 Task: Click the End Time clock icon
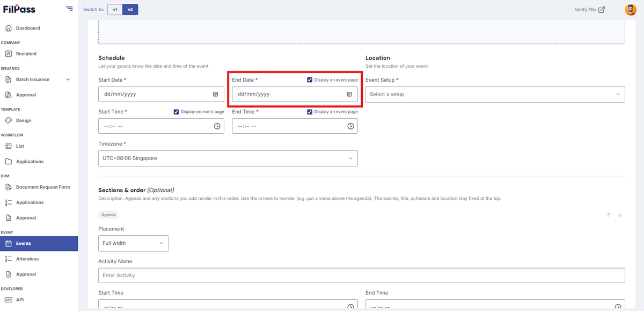(350, 126)
